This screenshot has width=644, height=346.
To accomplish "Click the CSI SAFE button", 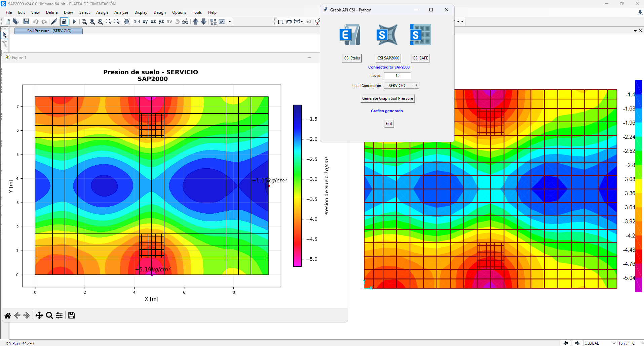I will (x=420, y=58).
